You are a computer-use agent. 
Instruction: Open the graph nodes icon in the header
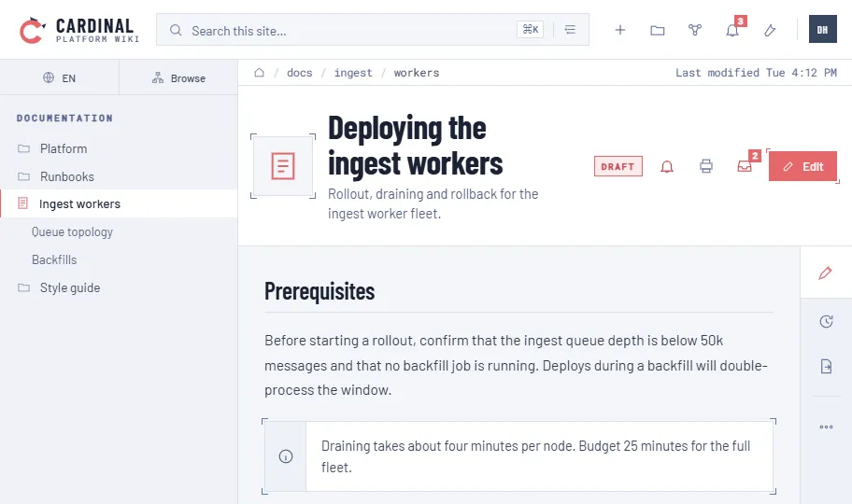tap(695, 30)
